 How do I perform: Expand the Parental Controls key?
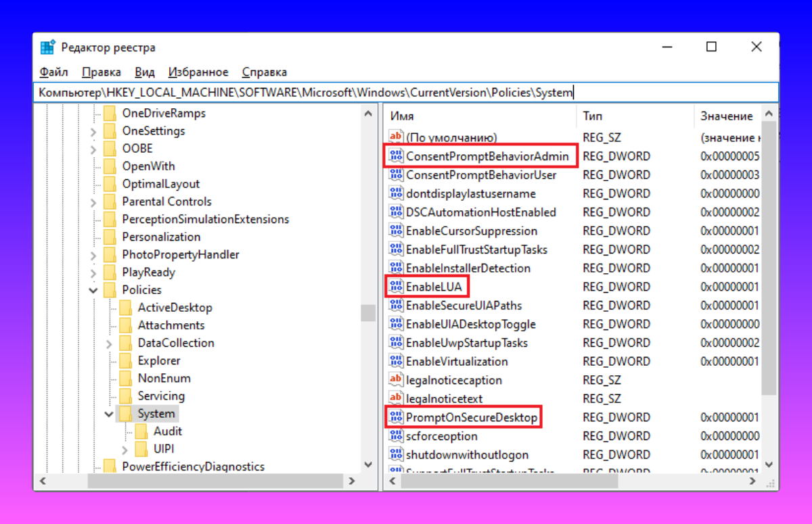93,201
